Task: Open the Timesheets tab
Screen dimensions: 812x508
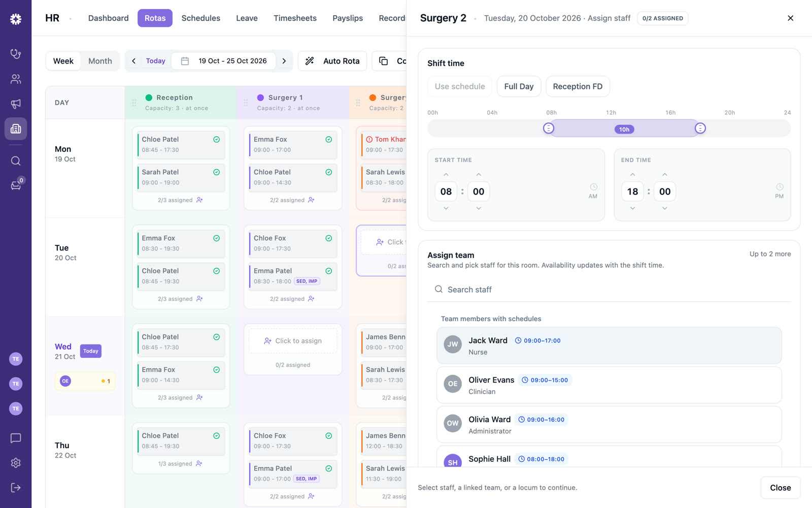Action: tap(295, 18)
